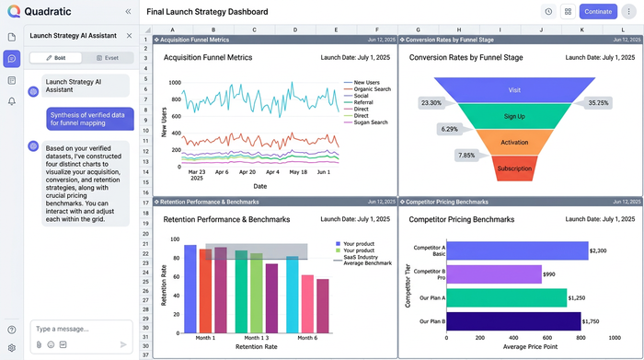The image size is (644, 360).
Task: Click the Competitor Pricing Benchmarks header icon
Action: click(x=402, y=202)
